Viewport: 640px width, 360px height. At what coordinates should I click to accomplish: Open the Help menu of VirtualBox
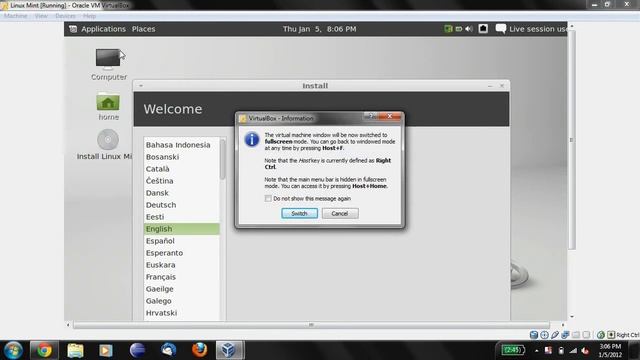(x=89, y=16)
